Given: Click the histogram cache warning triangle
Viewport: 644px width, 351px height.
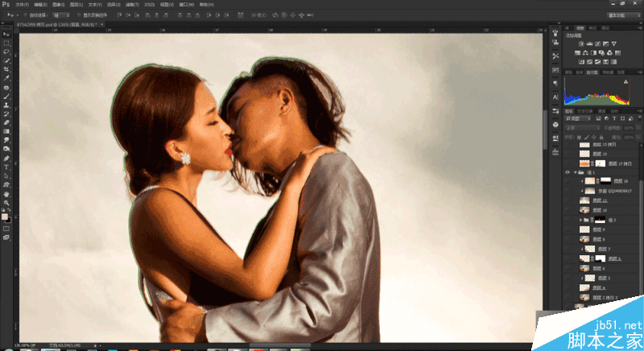Looking at the screenshot, I should pos(626,81).
